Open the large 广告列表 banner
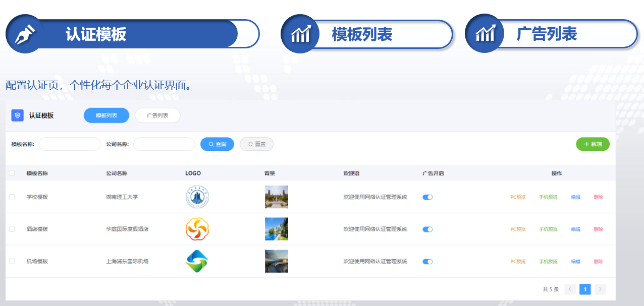 pyautogui.click(x=551, y=34)
